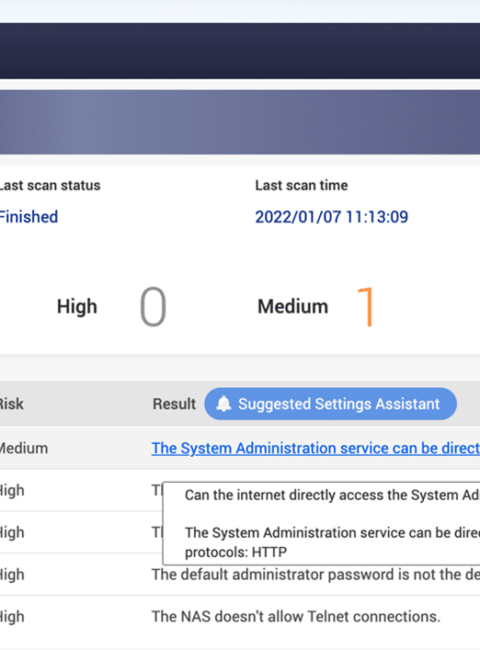480x650 pixels.
Task: Click the dark navy title bar
Action: click(x=240, y=51)
